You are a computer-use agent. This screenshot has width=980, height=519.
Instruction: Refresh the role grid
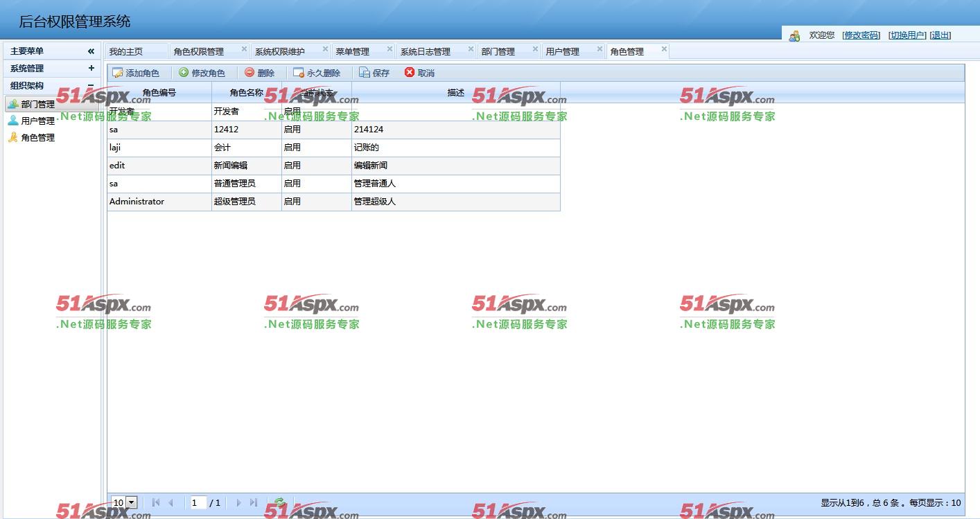point(279,502)
